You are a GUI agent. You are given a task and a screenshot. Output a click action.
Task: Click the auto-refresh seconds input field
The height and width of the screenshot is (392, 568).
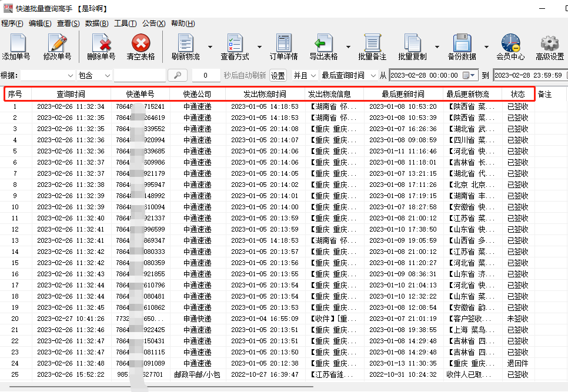pyautogui.click(x=206, y=75)
